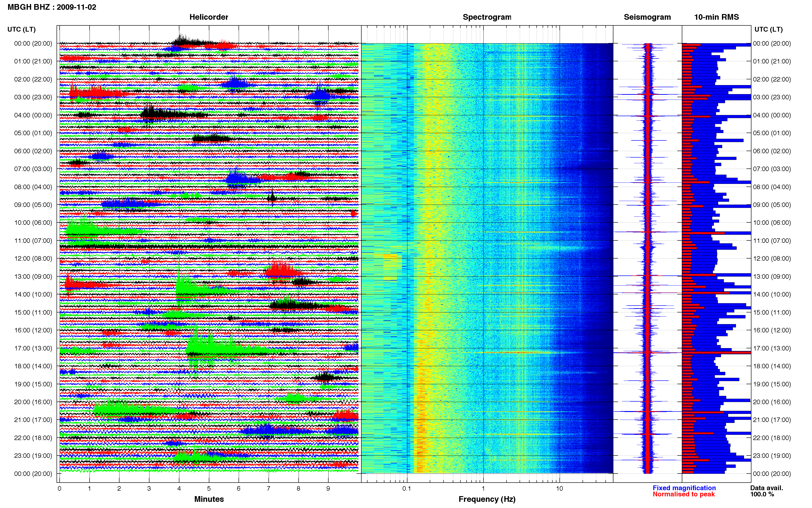Viewport: 812px width, 508px height.
Task: Select the '3' tick on the Minutes axis
Action: tap(149, 489)
